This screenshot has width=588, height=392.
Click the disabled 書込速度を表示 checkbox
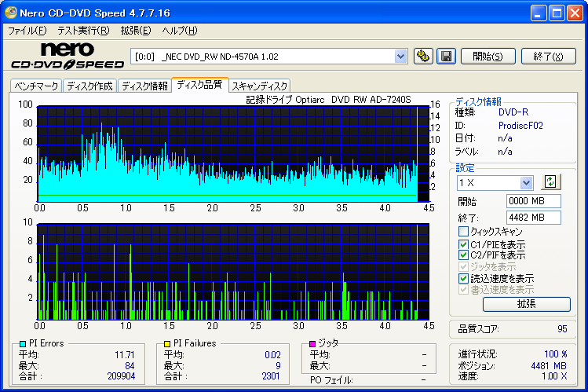(463, 290)
